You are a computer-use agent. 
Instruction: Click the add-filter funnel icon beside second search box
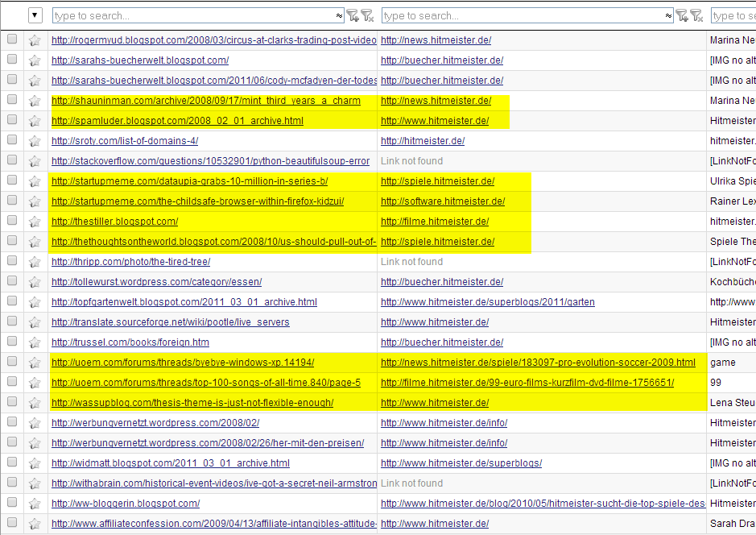coord(682,16)
